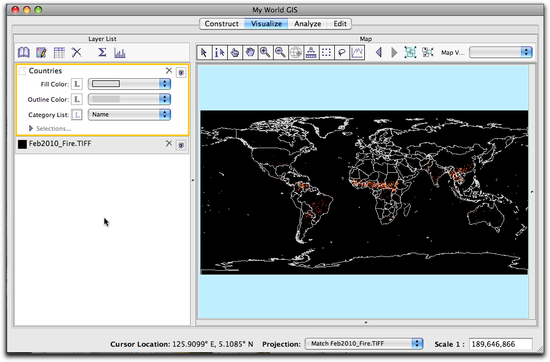Remove the Feb2010_Fire.TIFF layer

point(169,143)
